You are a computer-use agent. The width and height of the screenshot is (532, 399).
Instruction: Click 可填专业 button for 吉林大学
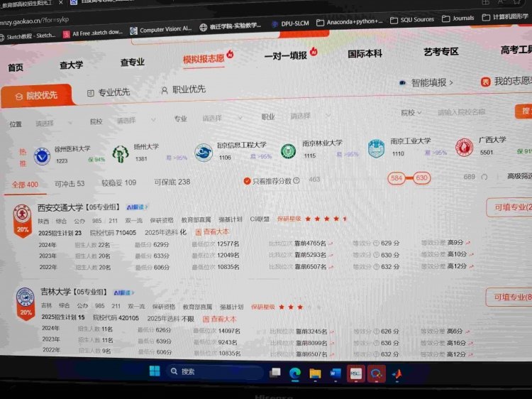coord(509,297)
